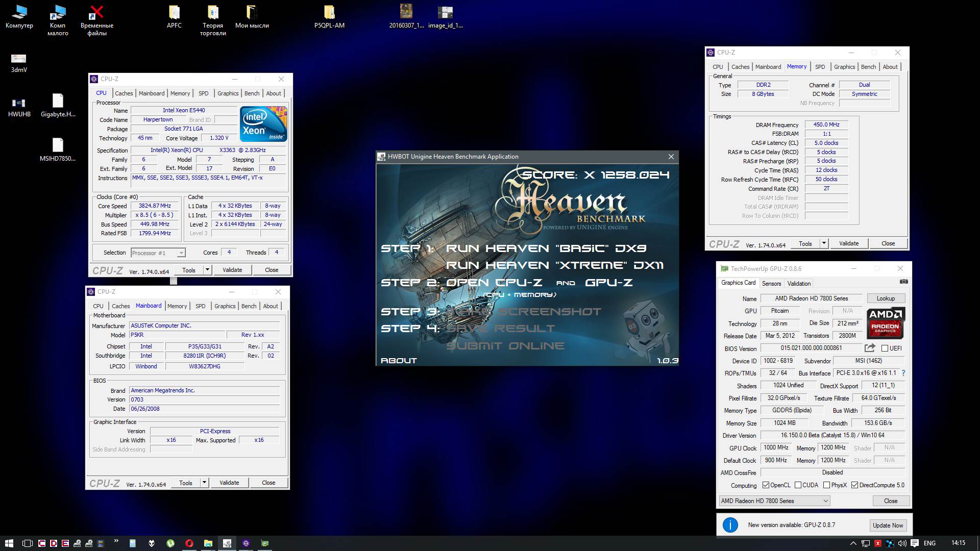Viewport: 980px width, 551px height.
Task: Click Validate in CPU-Z Memory window
Action: pos(849,243)
